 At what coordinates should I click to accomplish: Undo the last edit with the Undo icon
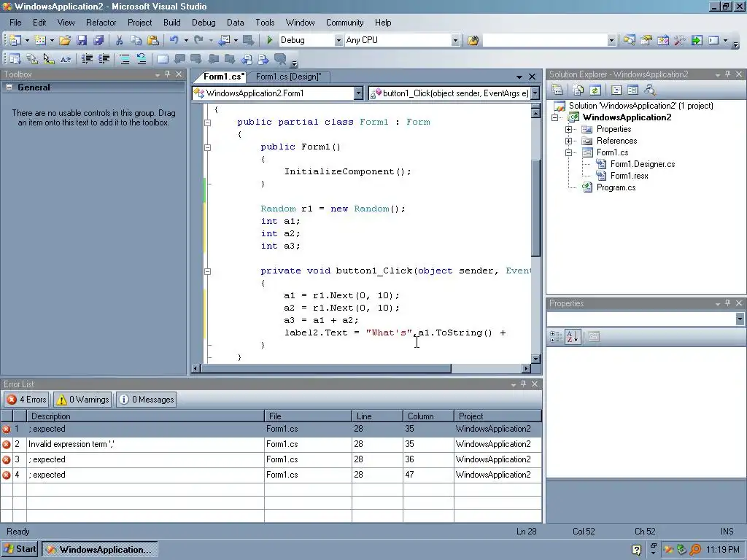pyautogui.click(x=174, y=41)
